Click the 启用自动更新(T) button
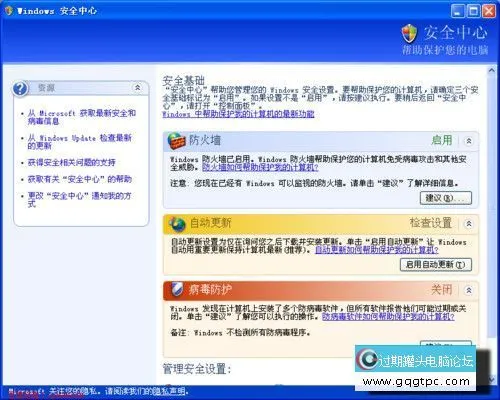Screen dimensions: 500x400 coord(436,265)
